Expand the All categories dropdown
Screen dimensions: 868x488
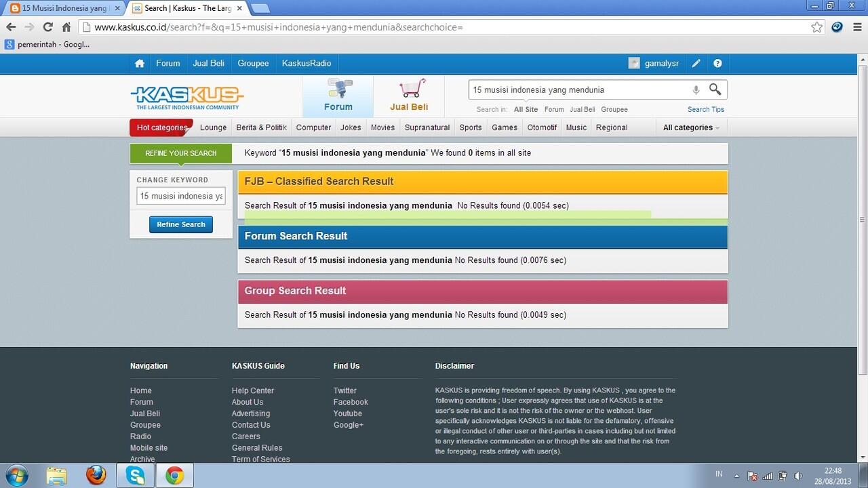click(691, 127)
